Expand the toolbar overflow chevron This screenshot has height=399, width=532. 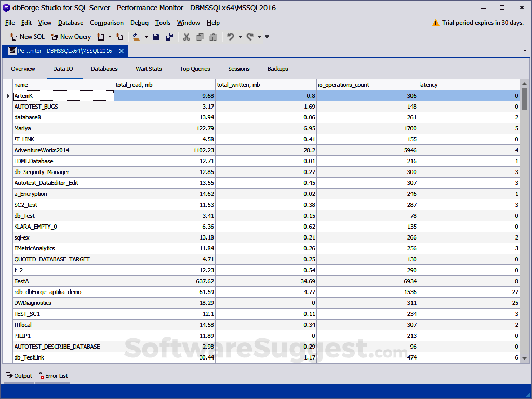pos(266,37)
